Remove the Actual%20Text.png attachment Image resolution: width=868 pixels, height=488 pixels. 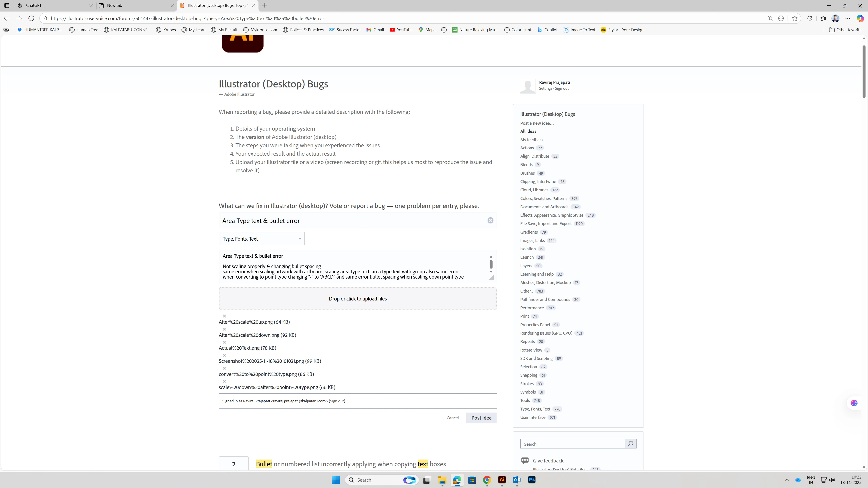pos(224,342)
